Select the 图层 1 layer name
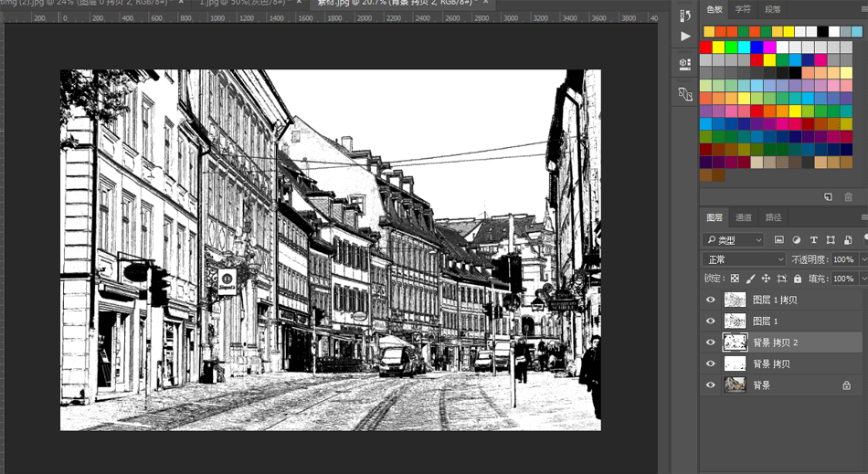Viewport: 868px width, 474px height. coord(765,321)
